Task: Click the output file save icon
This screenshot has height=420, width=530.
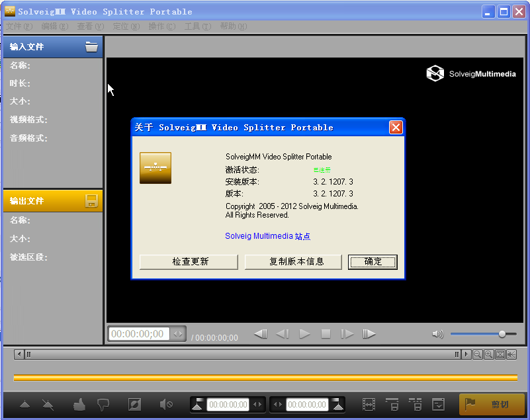Action: pos(92,200)
